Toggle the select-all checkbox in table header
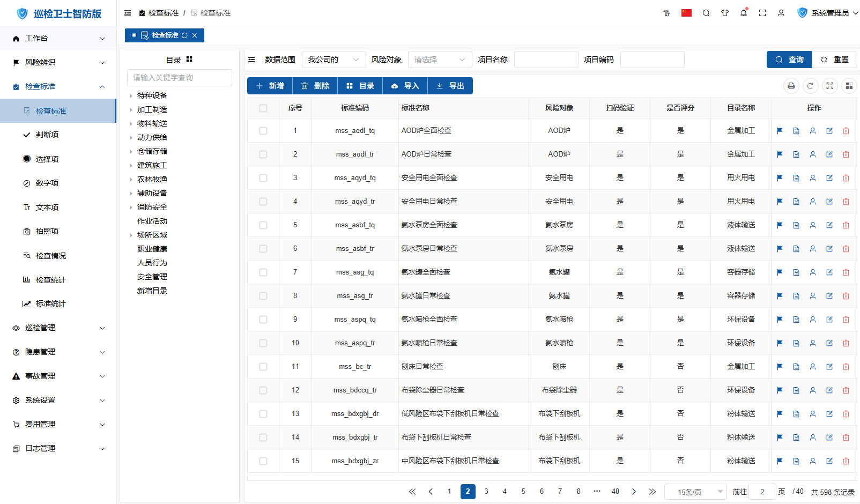 coord(263,108)
